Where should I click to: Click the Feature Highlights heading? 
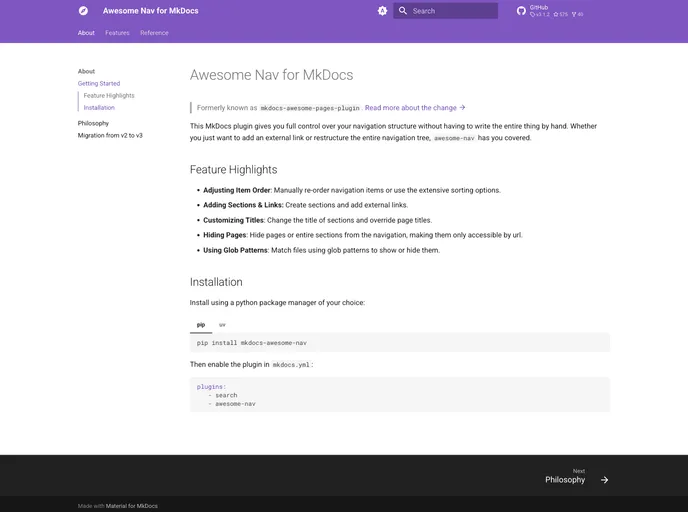click(x=233, y=169)
